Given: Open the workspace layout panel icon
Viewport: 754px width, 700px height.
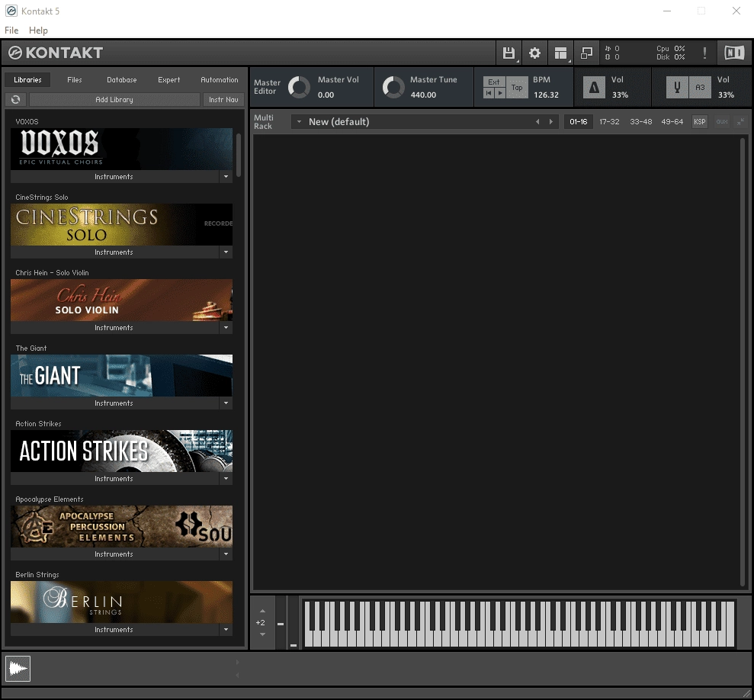Looking at the screenshot, I should [560, 53].
